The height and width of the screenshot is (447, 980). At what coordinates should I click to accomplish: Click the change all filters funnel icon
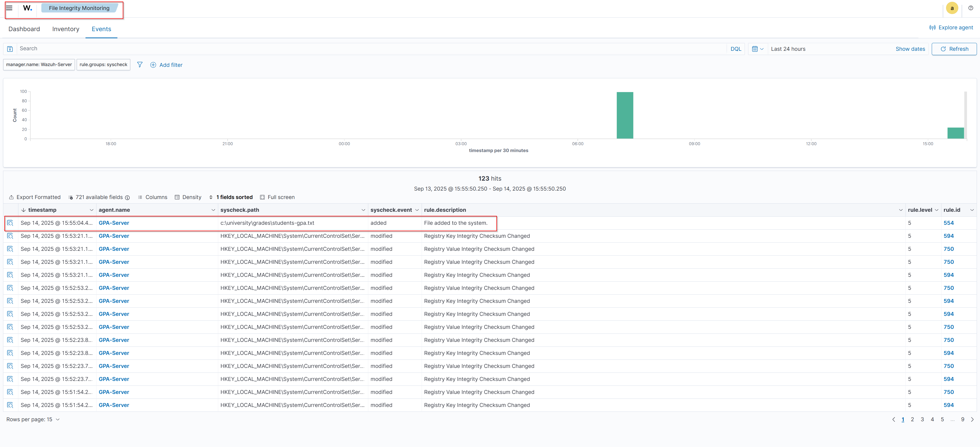coord(140,65)
